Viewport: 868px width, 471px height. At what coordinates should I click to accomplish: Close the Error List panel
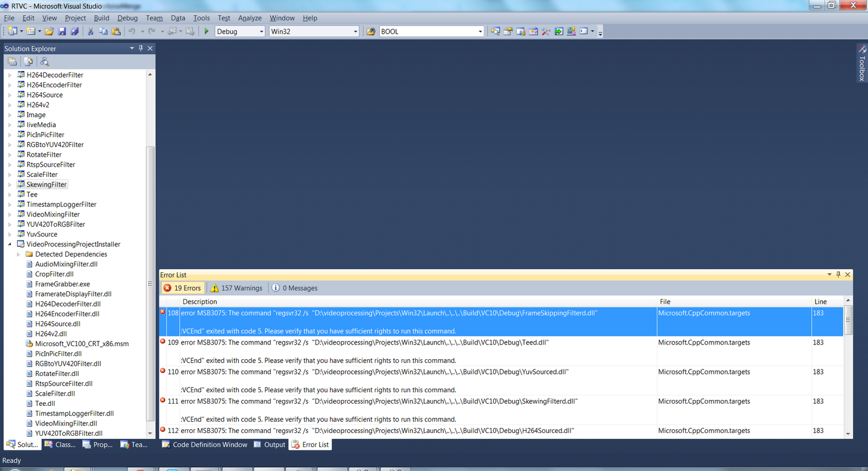(847, 275)
